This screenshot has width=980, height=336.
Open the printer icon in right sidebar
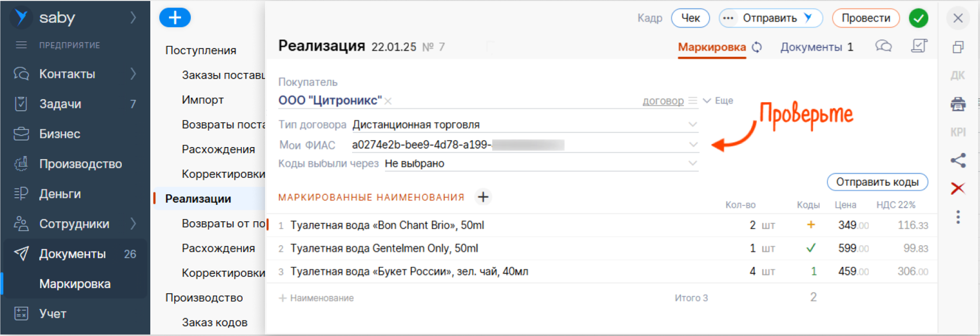point(958,104)
